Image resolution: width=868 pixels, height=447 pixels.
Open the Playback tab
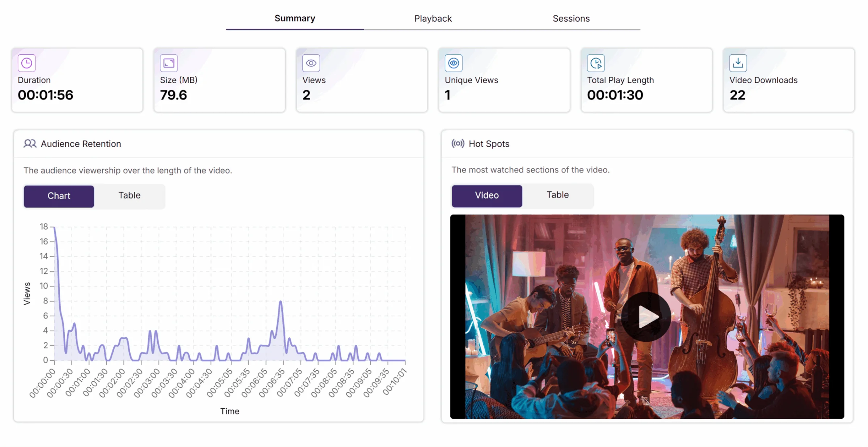point(433,18)
